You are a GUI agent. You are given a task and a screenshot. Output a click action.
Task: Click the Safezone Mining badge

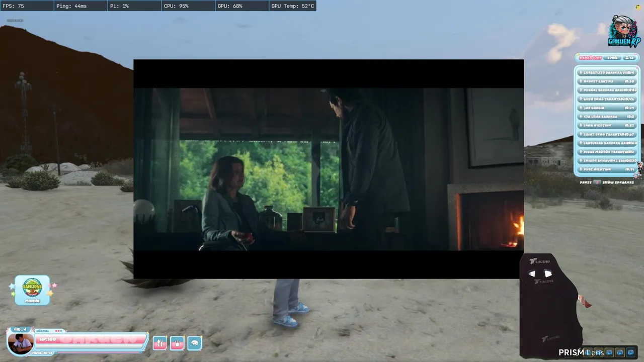(32, 290)
